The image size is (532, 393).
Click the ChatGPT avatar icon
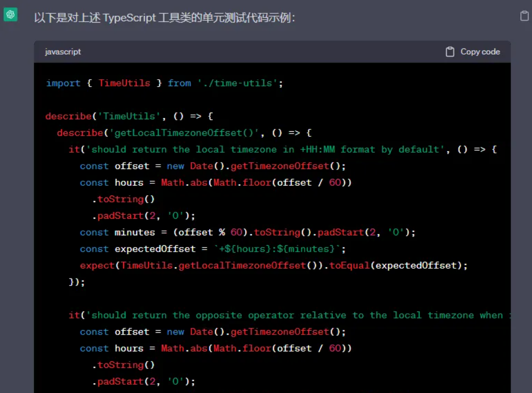pos(10,15)
